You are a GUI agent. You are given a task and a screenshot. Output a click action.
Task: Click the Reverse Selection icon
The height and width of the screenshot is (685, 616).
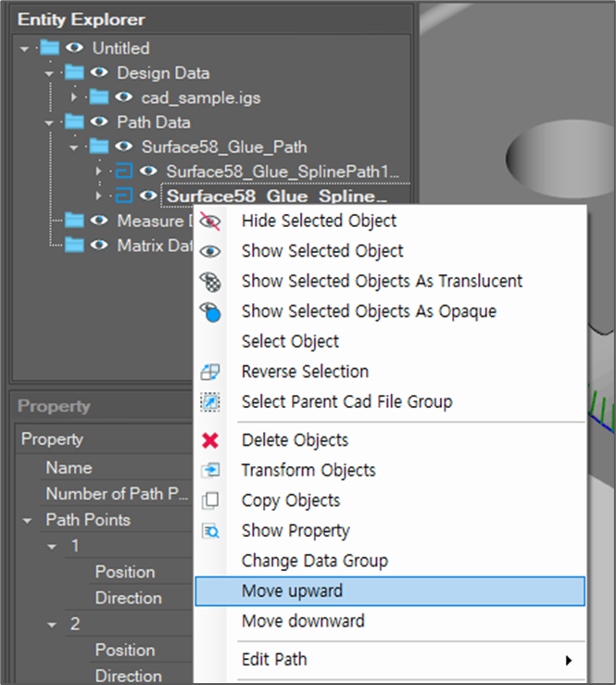pos(210,373)
